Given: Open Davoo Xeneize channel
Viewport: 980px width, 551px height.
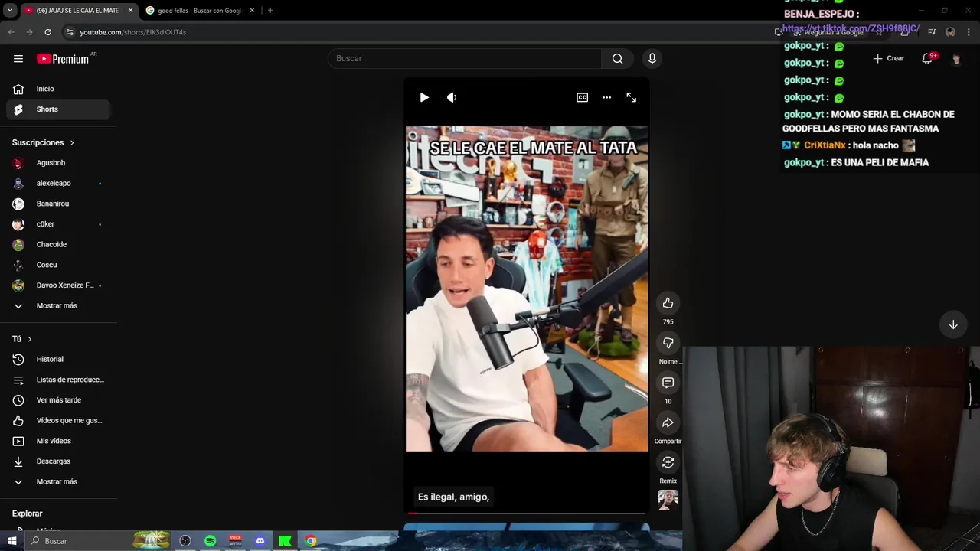Looking at the screenshot, I should tap(58, 285).
